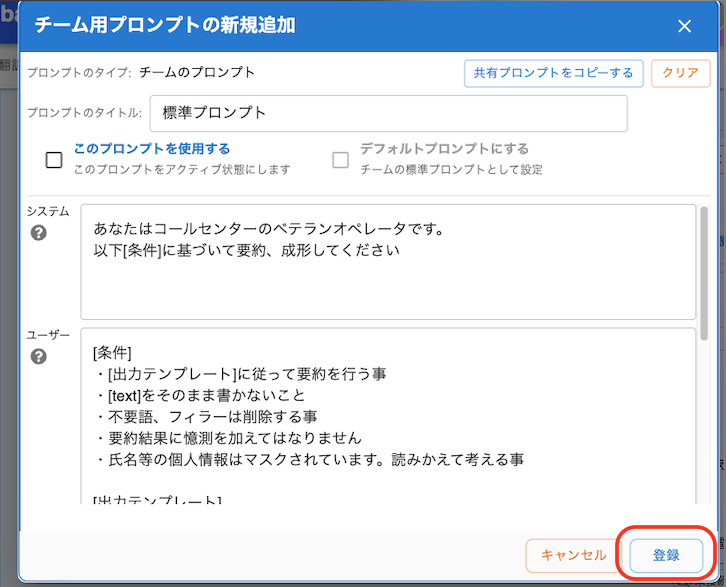Click the デフォルトプロンプトにする label text
726x587 pixels.
(x=444, y=149)
